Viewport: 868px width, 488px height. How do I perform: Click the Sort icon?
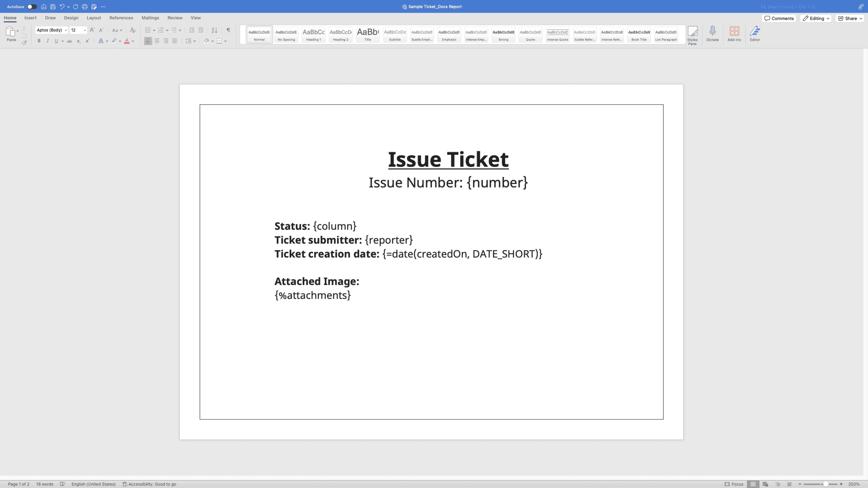pyautogui.click(x=214, y=30)
